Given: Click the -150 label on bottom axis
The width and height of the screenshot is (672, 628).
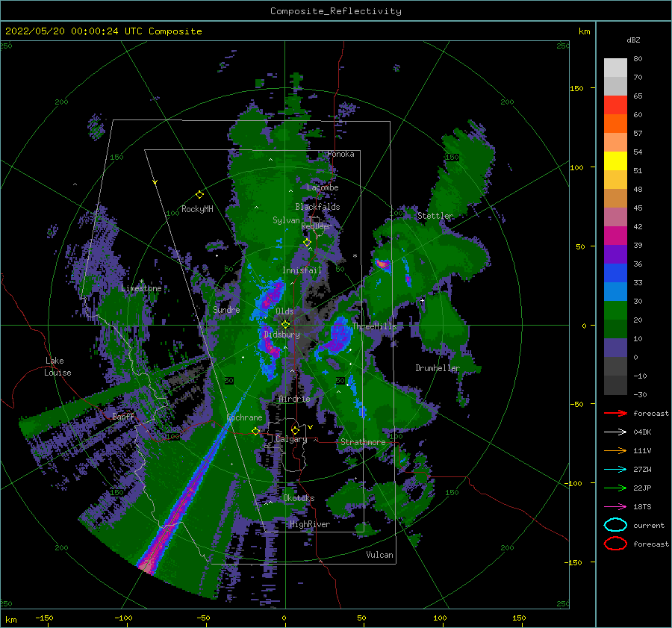Looking at the screenshot, I should coord(44,618).
